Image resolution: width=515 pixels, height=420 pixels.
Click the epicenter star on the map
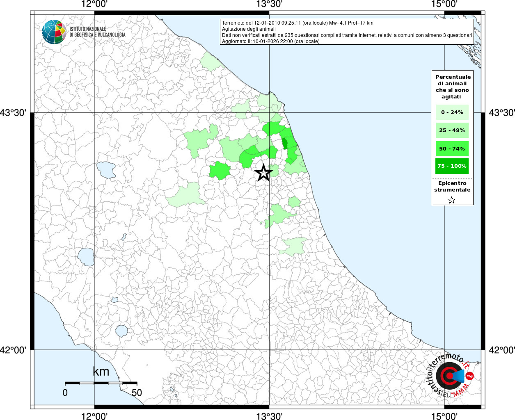[263, 173]
